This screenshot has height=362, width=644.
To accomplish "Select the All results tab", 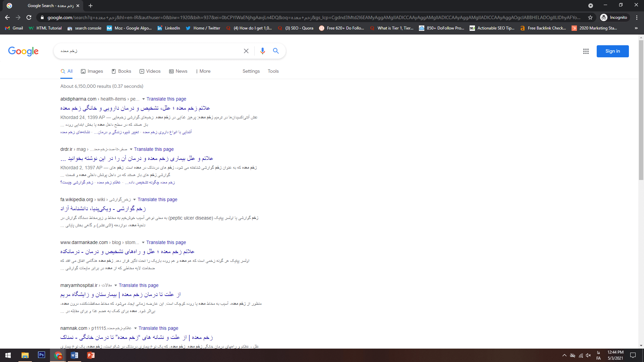I will (x=66, y=71).
